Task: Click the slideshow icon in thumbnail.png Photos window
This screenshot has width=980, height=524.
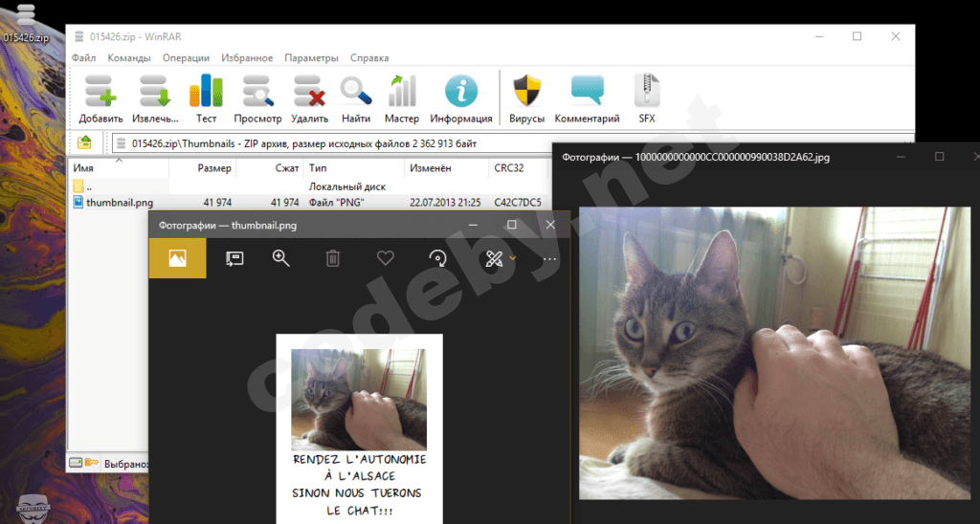Action: tap(234, 258)
